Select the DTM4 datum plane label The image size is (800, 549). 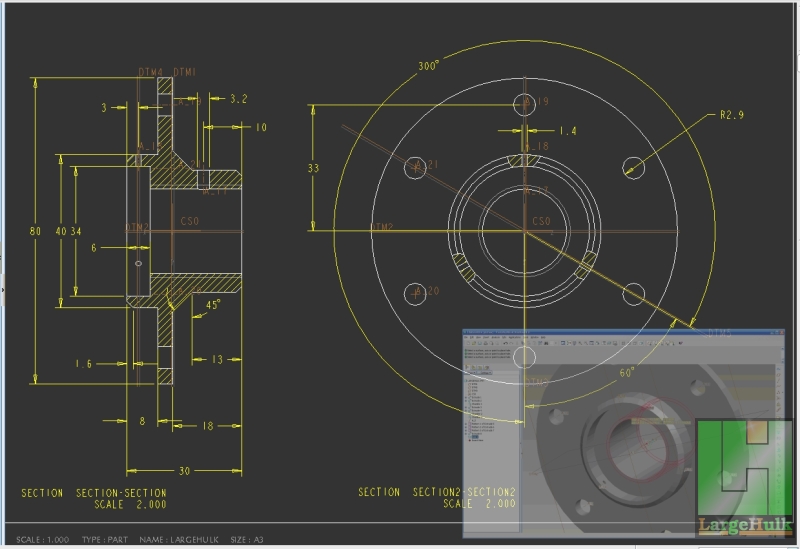(x=150, y=73)
